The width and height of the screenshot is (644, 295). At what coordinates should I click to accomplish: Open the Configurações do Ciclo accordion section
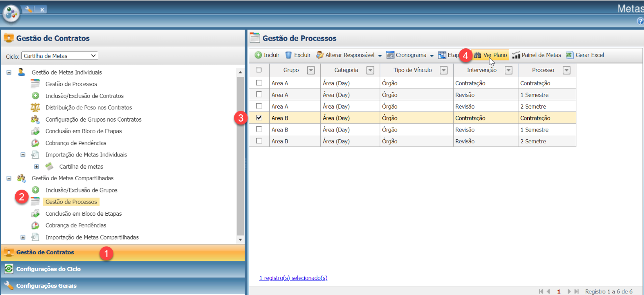[x=123, y=269]
